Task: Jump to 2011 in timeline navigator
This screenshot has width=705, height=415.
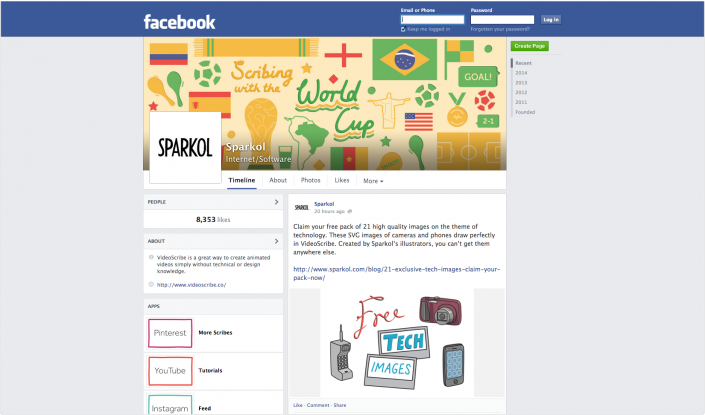Action: click(521, 103)
